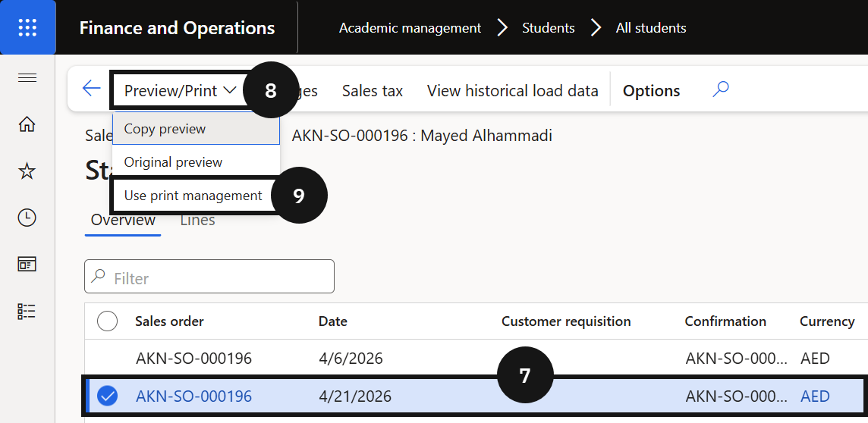Click Academic management breadcrumb
The image size is (868, 423).
(x=410, y=27)
